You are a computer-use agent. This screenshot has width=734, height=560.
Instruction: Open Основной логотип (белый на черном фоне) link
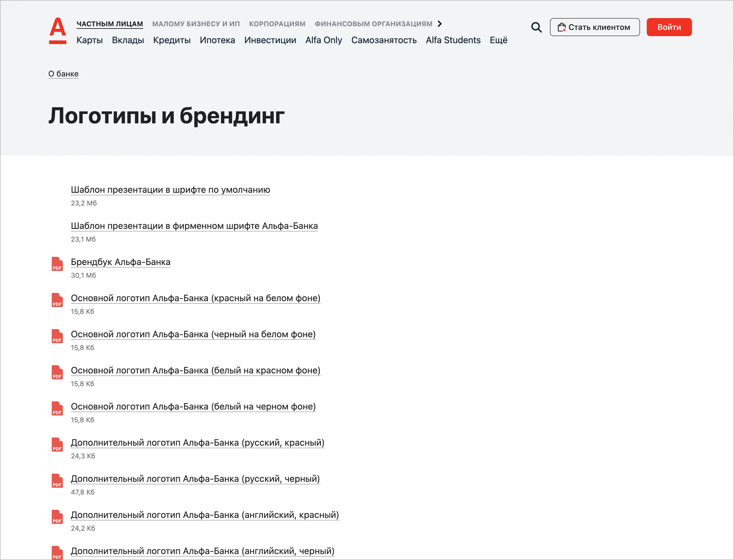193,406
